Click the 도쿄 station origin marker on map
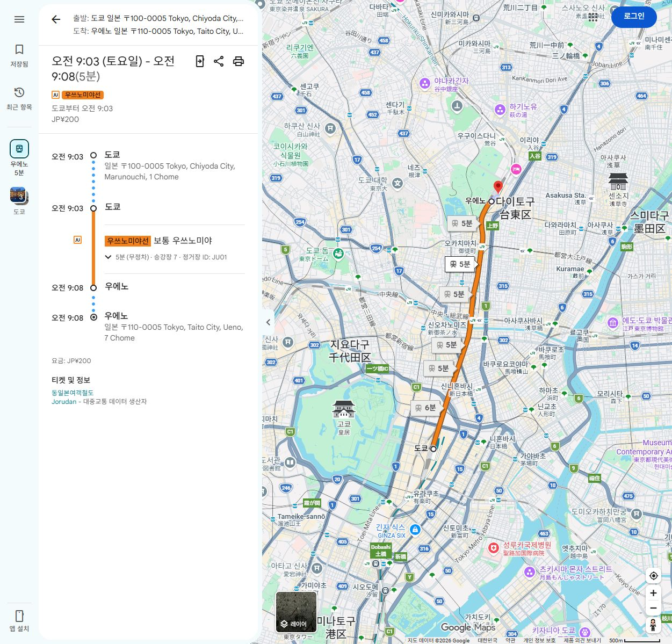 coord(433,448)
